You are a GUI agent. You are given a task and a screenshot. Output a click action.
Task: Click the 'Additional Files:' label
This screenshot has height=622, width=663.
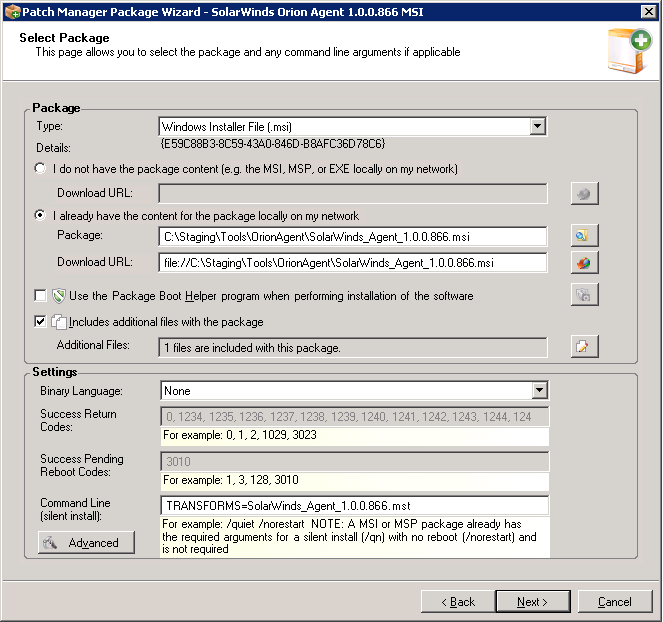click(93, 345)
